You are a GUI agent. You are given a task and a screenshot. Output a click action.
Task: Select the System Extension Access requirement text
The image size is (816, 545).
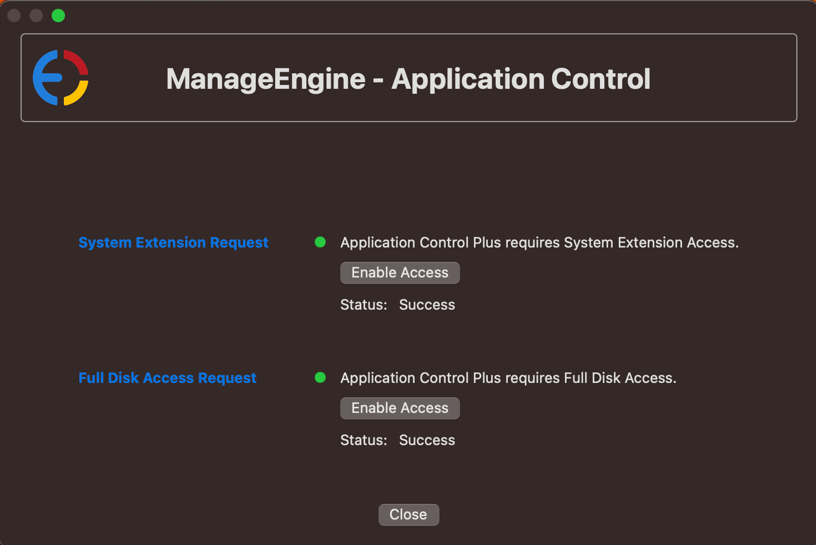pyautogui.click(x=539, y=243)
